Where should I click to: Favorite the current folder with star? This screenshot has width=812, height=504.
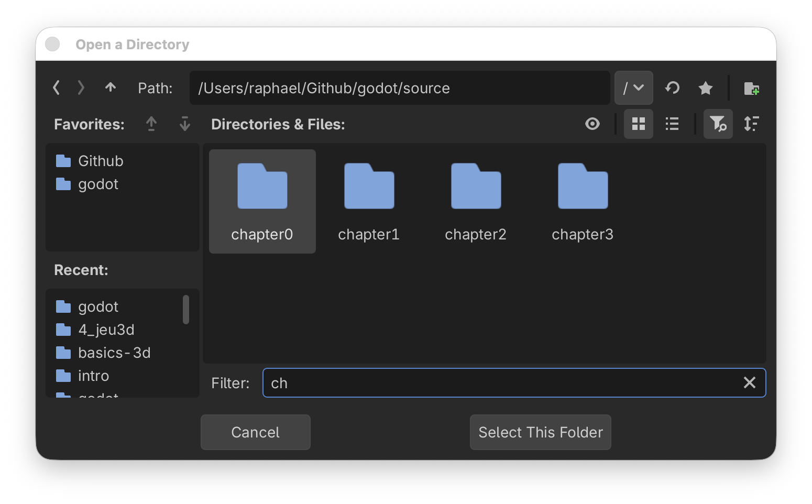click(x=705, y=88)
